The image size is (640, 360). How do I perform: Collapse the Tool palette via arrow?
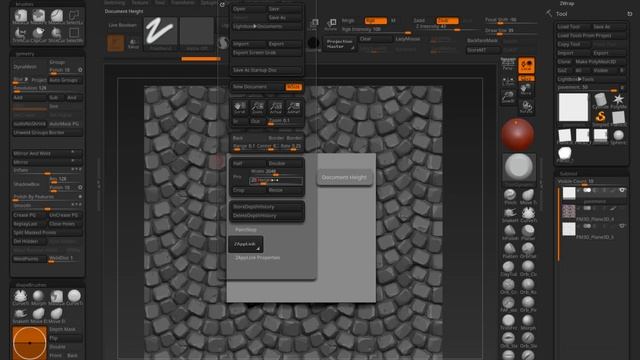(x=549, y=13)
